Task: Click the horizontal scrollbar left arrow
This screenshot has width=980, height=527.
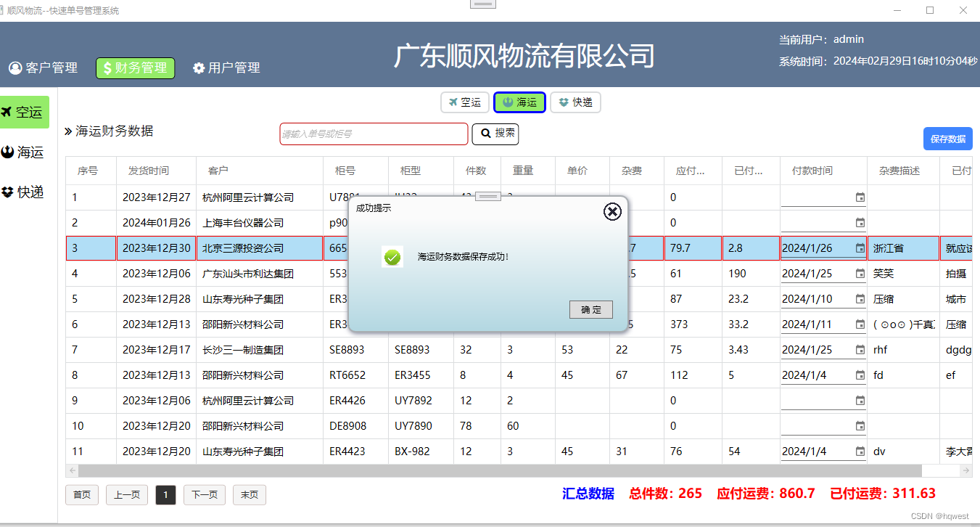Action: [71, 470]
